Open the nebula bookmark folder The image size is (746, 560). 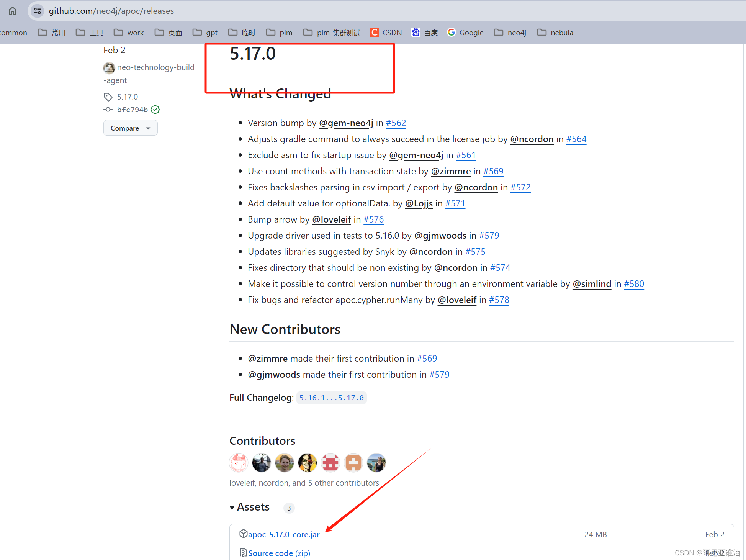(x=555, y=33)
